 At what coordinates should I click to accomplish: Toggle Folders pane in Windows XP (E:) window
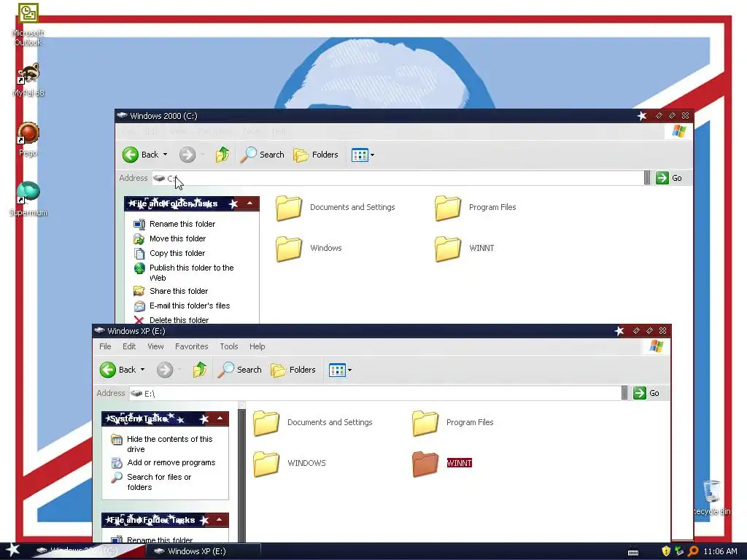[293, 370]
